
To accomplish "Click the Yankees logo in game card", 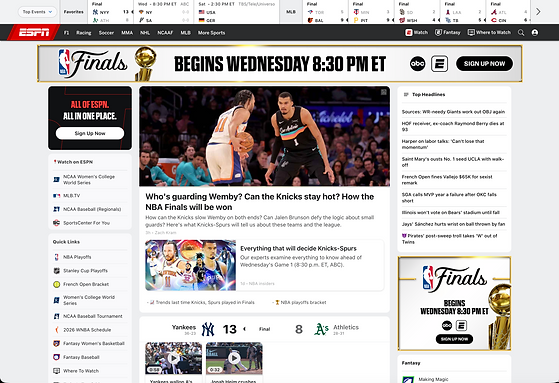I will click(208, 329).
